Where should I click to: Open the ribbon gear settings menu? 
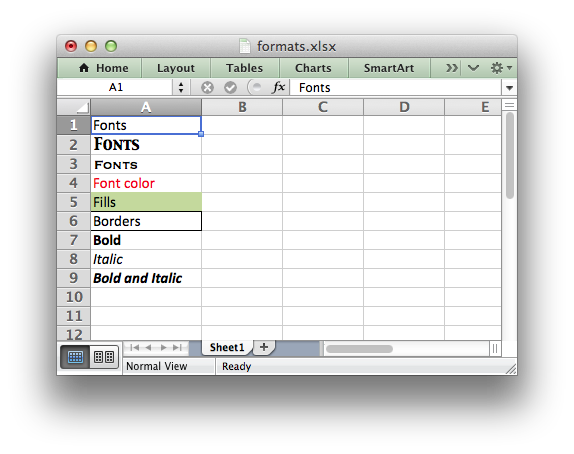point(500,68)
